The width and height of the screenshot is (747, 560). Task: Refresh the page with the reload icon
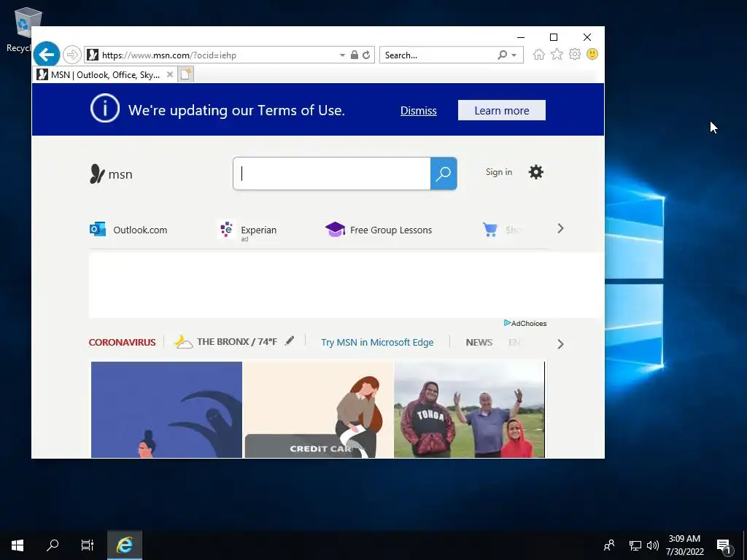point(366,55)
